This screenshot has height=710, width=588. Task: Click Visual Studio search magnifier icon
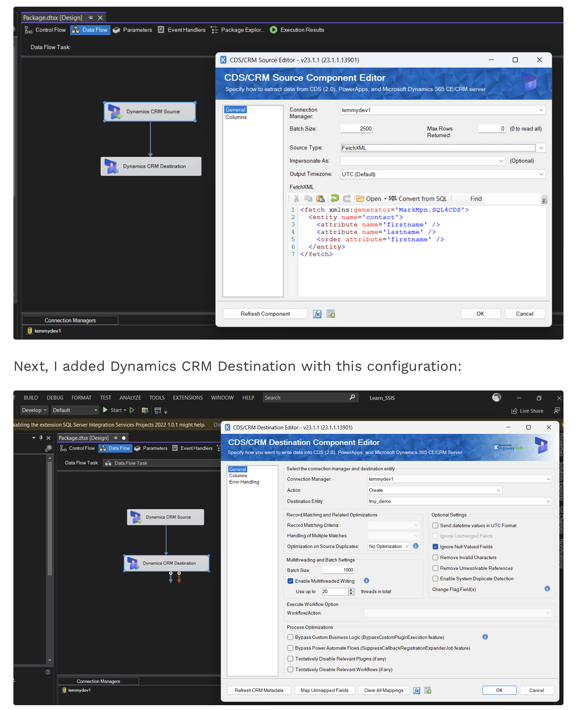[x=352, y=398]
